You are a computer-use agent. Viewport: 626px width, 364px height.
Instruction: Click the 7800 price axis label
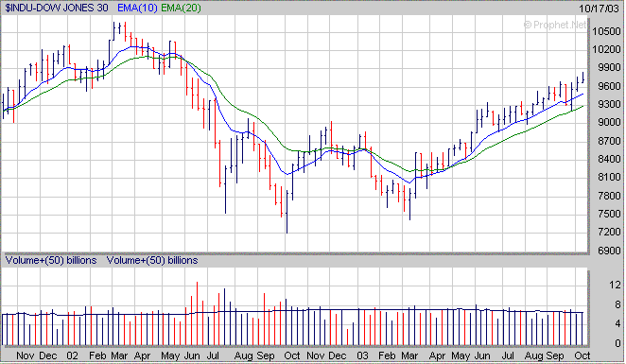[609, 196]
